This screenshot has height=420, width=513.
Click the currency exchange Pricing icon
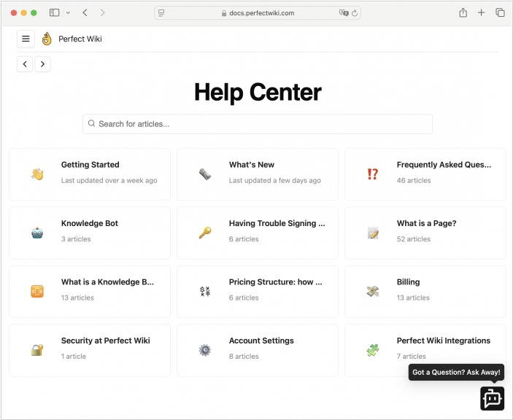pyautogui.click(x=205, y=291)
